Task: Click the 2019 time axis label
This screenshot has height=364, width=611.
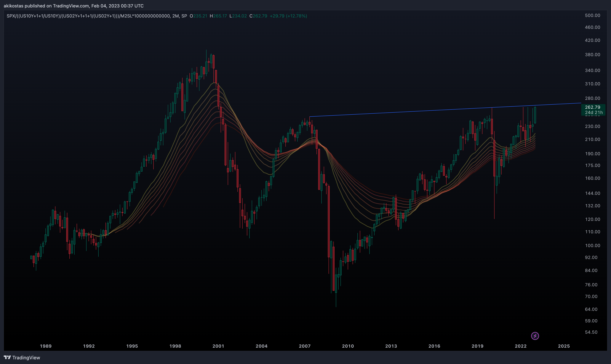Action: [477, 346]
